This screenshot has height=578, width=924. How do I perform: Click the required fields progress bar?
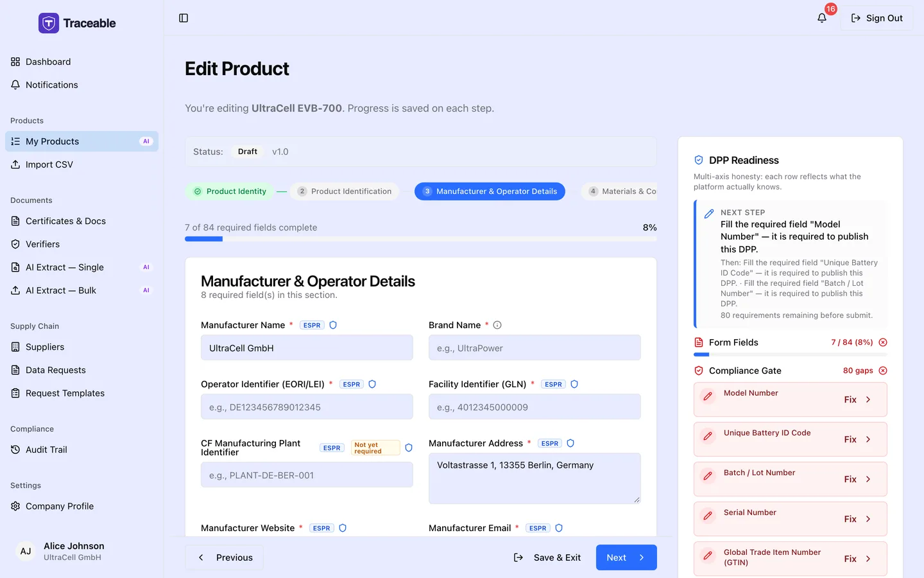point(421,239)
